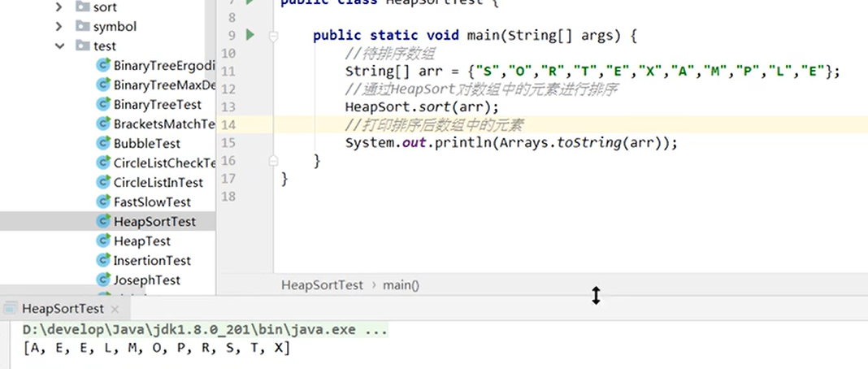868x369 pixels.
Task: Open FastSlowTest in project tree
Action: [152, 202]
